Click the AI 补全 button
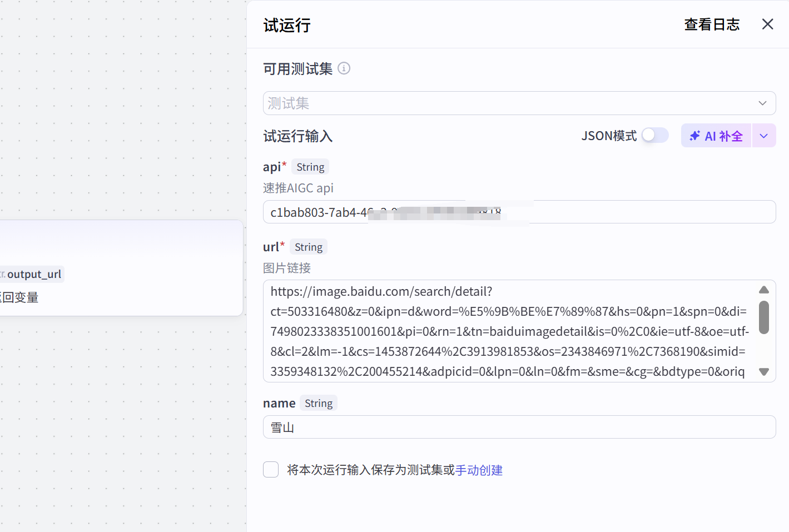Screen dimensions: 789x532 tap(716, 136)
